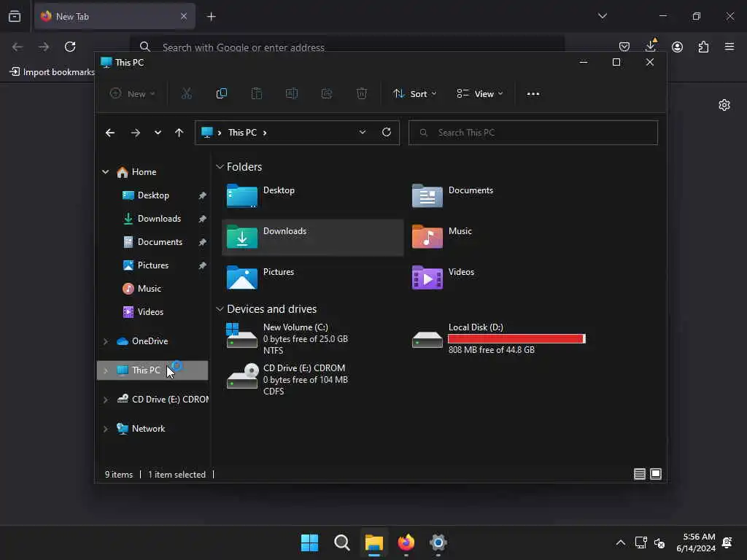
Task: Open Firefox hamburger application menu
Action: (x=729, y=47)
